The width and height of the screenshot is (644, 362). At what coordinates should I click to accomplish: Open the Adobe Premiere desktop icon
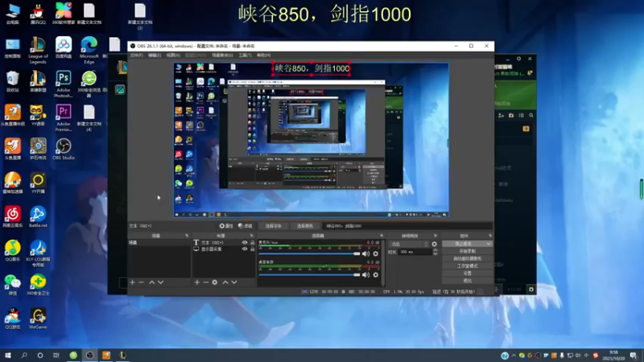click(64, 117)
